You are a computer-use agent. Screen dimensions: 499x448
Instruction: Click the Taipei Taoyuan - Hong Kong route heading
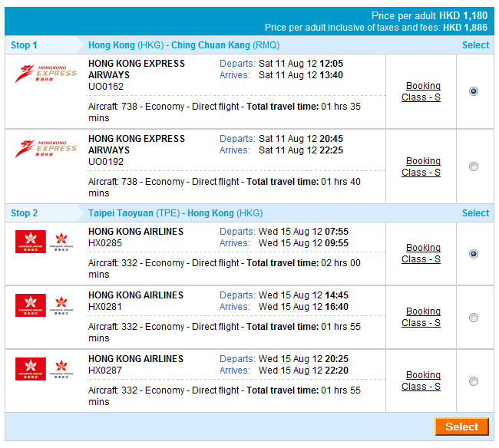(175, 213)
